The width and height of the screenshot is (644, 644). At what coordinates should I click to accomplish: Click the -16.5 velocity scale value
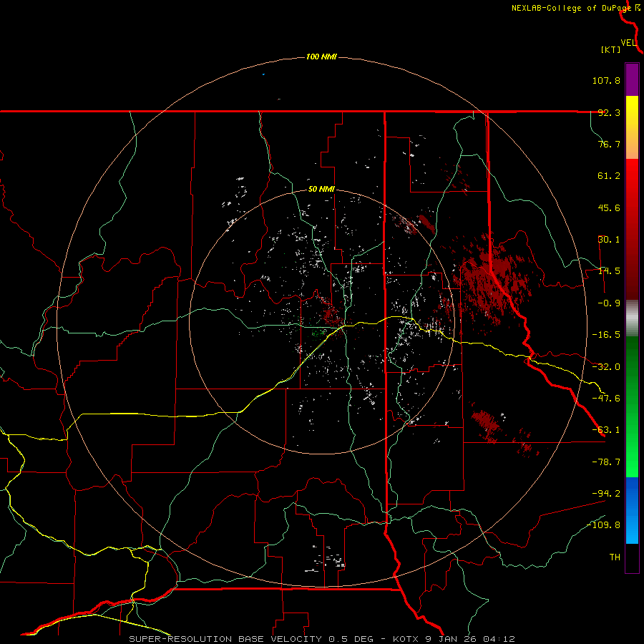click(x=606, y=335)
